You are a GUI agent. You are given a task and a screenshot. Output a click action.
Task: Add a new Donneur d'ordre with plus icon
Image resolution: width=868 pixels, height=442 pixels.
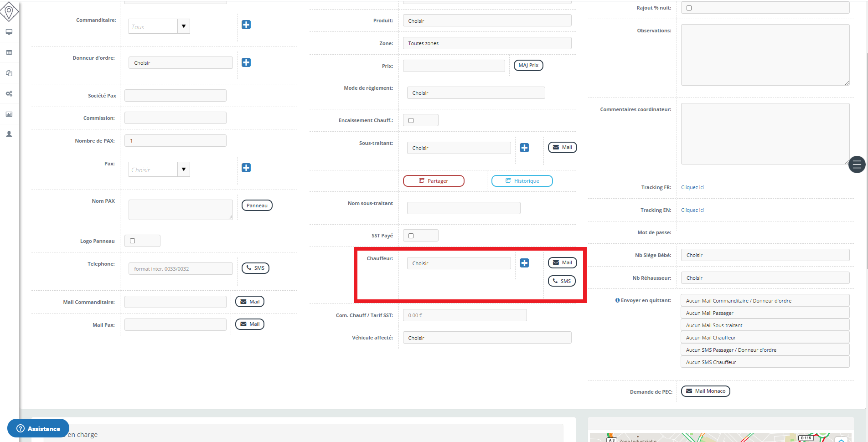[246, 62]
